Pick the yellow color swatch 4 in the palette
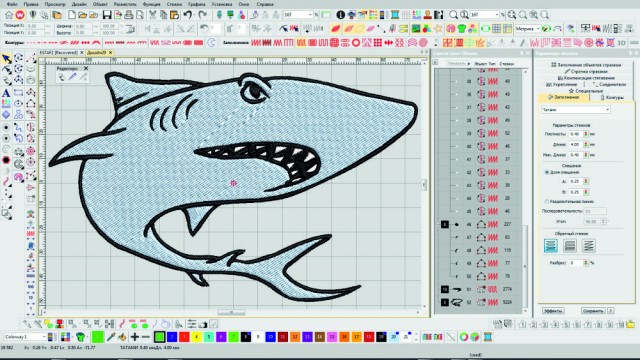This screenshot has width=640, height=360. pyautogui.click(x=196, y=337)
